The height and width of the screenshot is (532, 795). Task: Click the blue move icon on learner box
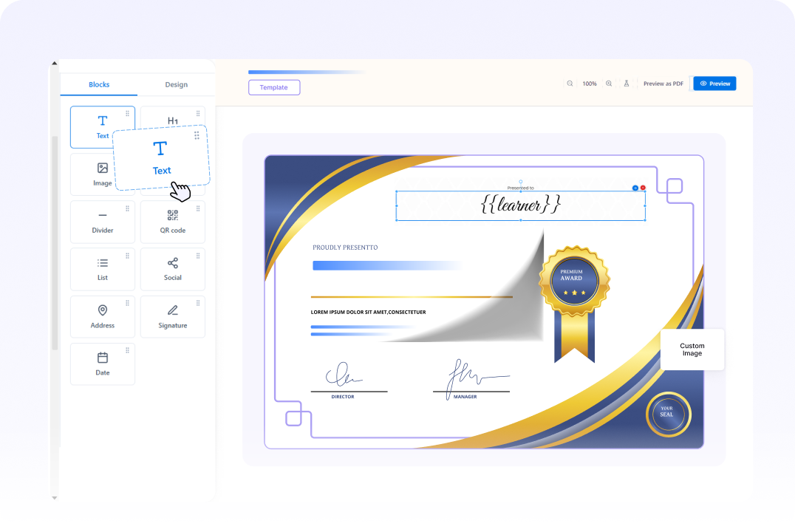[635, 188]
